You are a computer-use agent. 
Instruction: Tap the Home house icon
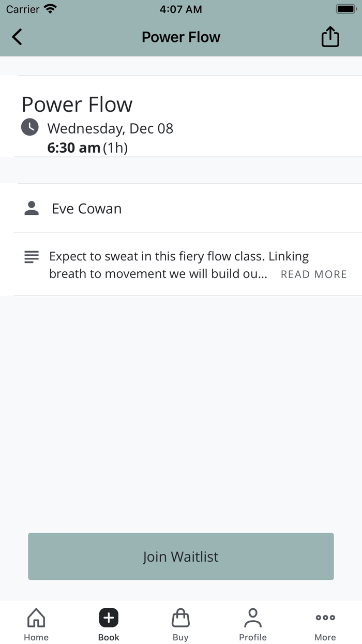point(36,618)
